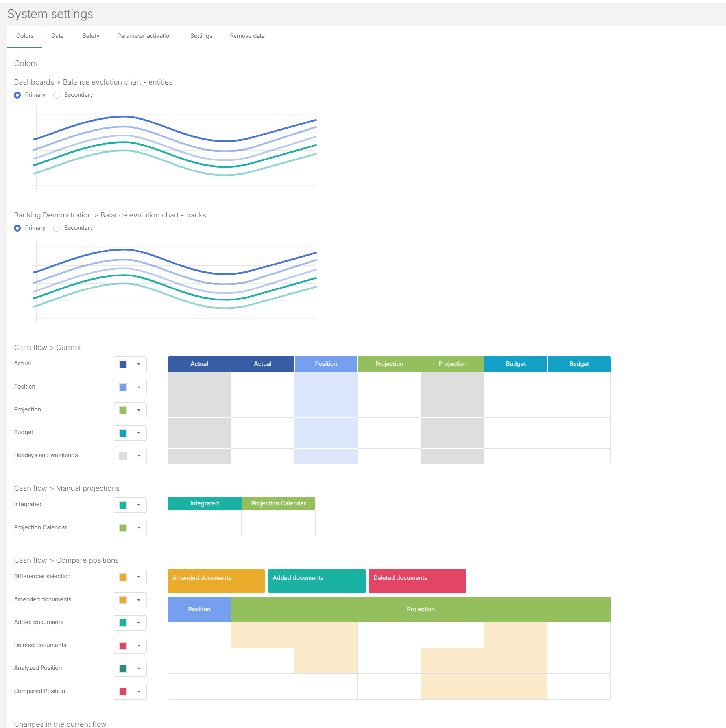The height and width of the screenshot is (728, 726).
Task: Select Secondary for entities balance chart
Action: point(57,95)
